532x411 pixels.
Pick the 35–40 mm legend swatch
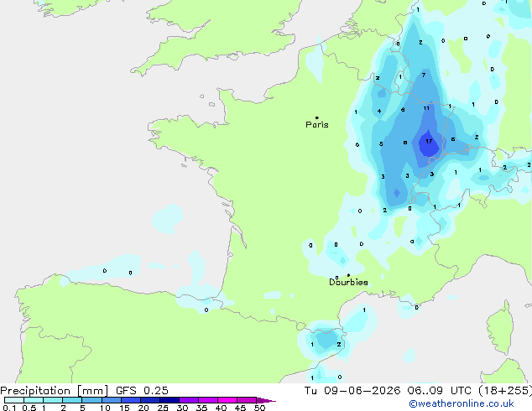[x=207, y=400]
